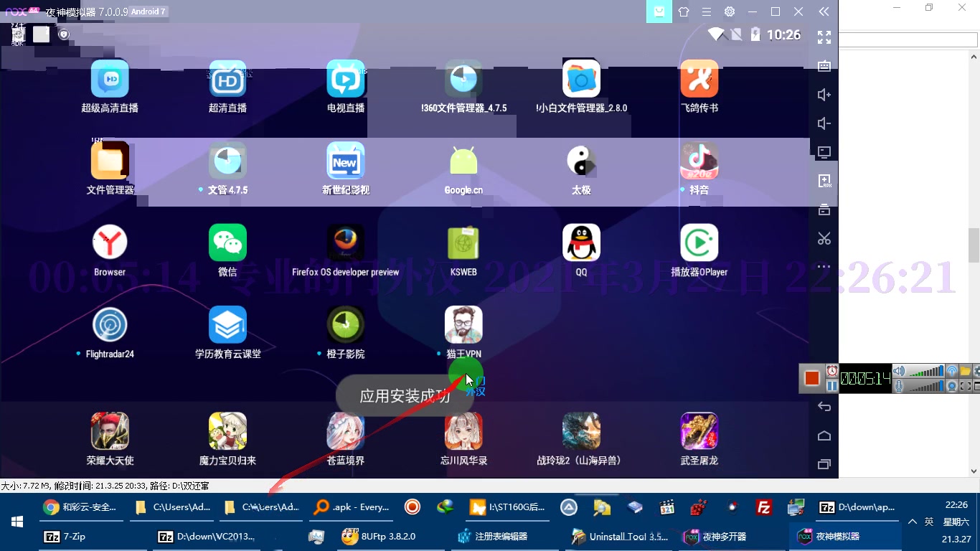980x551 pixels.
Task: Open the Flightradar24 app
Action: point(110,324)
